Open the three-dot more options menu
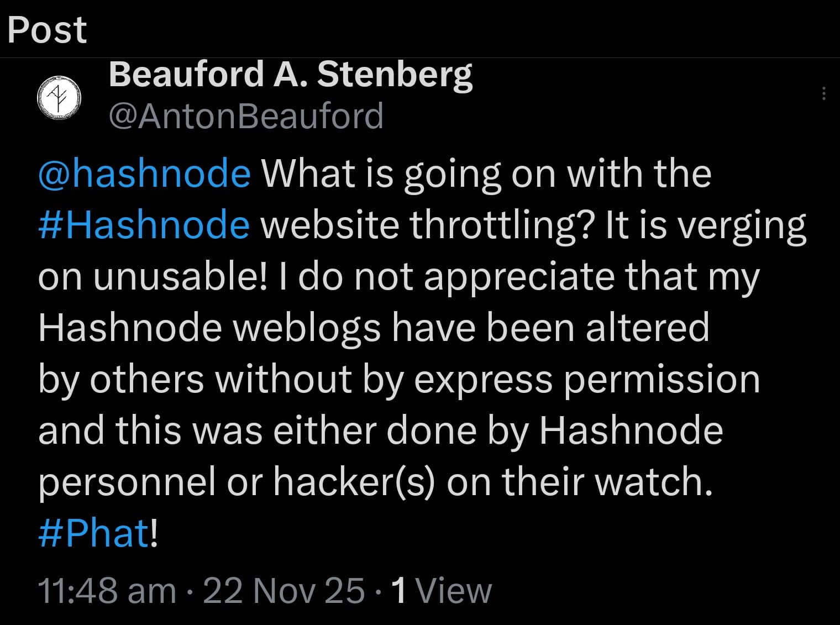The image size is (840, 625). click(x=823, y=93)
